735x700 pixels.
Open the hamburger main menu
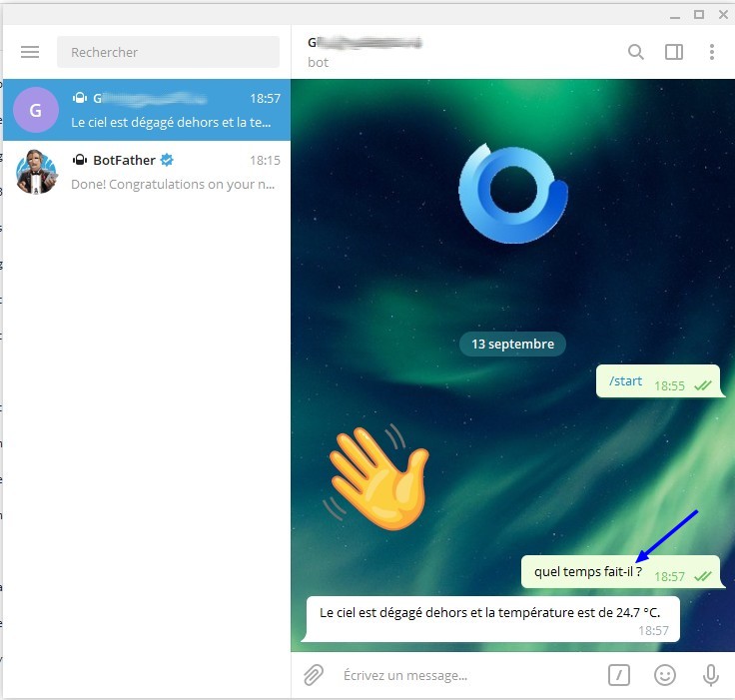(x=30, y=52)
